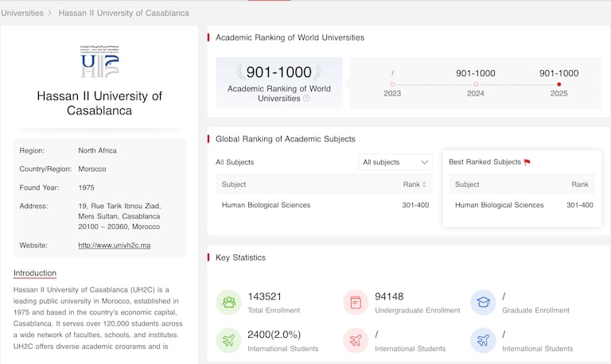Click the Country value Morocco
The image size is (611, 364).
click(x=92, y=169)
